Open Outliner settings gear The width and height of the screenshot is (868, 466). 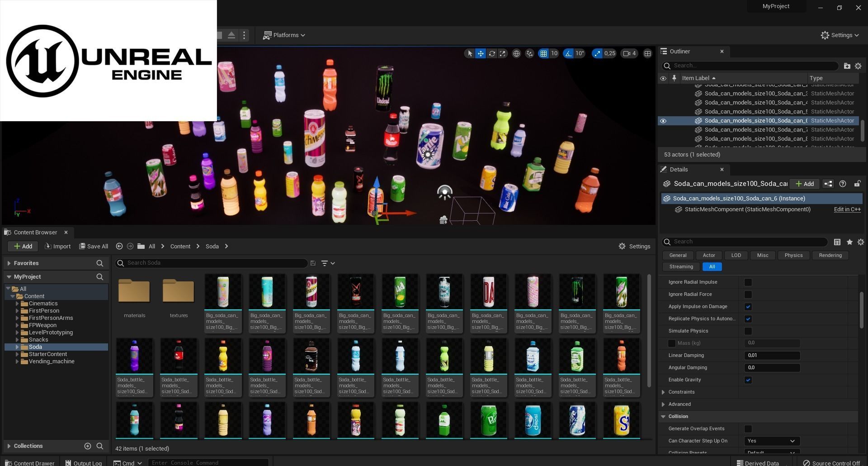(x=858, y=66)
